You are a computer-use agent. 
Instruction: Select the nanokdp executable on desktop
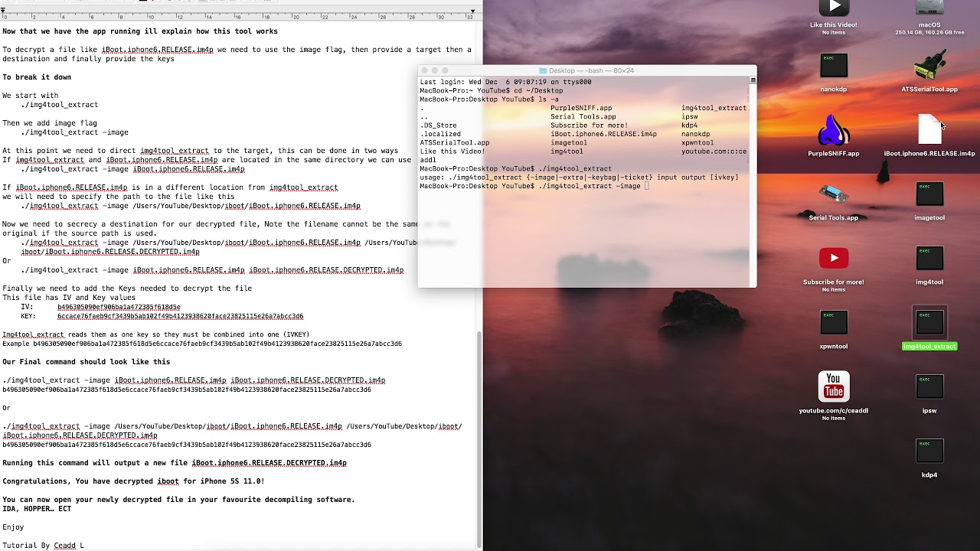[834, 65]
